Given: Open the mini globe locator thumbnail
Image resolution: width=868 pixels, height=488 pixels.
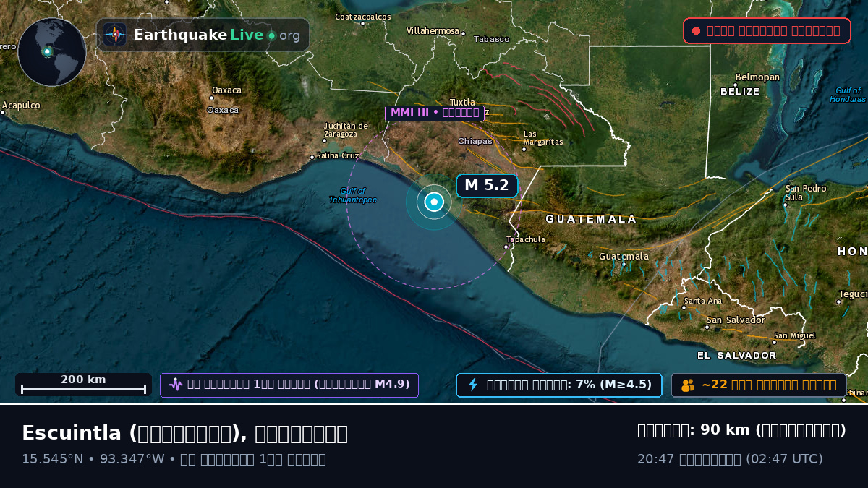Looking at the screenshot, I should click(52, 52).
